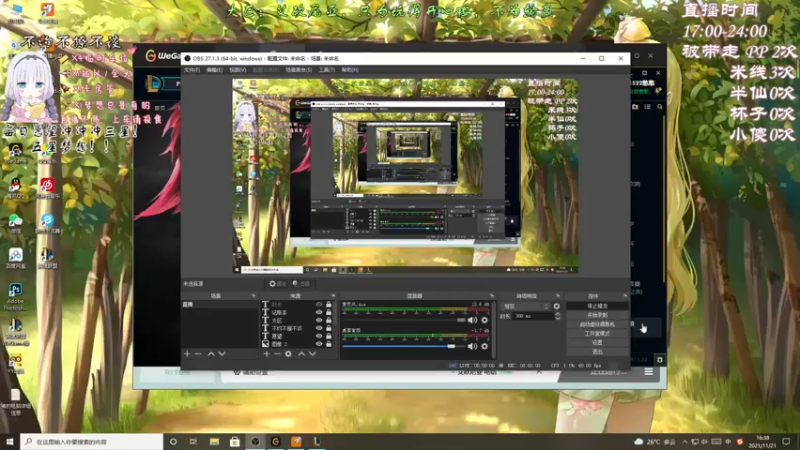Toggle the lock on 图像 2 source
This screenshot has width=800, height=450.
329,344
